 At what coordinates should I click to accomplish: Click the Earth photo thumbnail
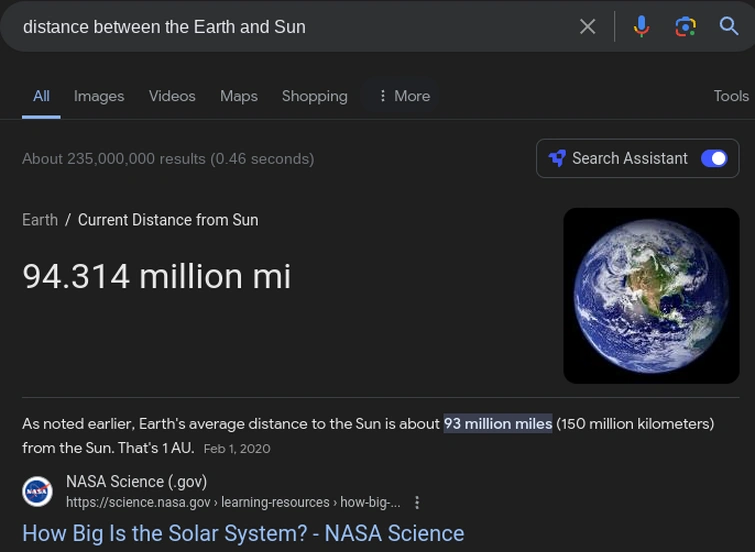(x=651, y=295)
